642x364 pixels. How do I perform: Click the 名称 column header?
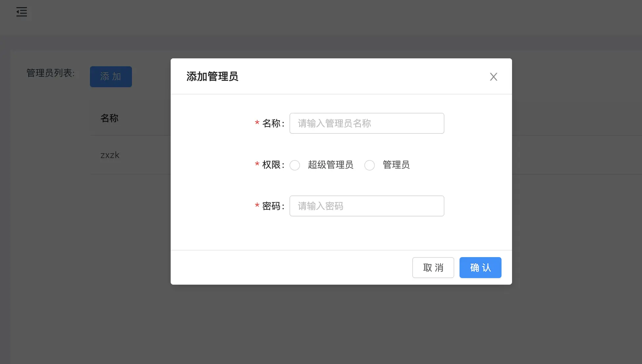point(109,118)
